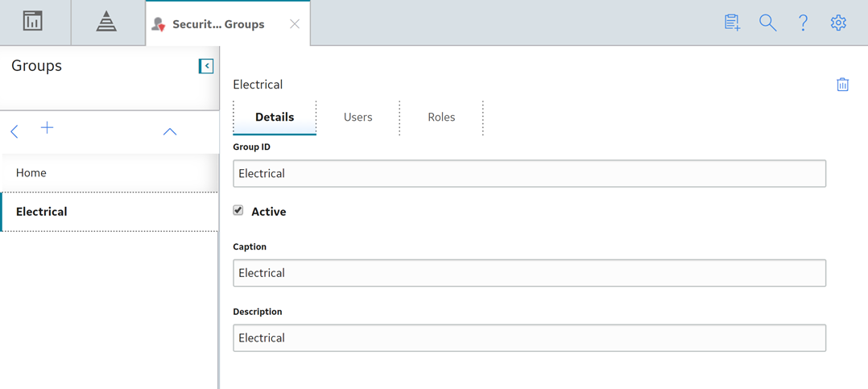Image resolution: width=868 pixels, height=389 pixels.
Task: Select the Details tab
Action: pos(275,118)
